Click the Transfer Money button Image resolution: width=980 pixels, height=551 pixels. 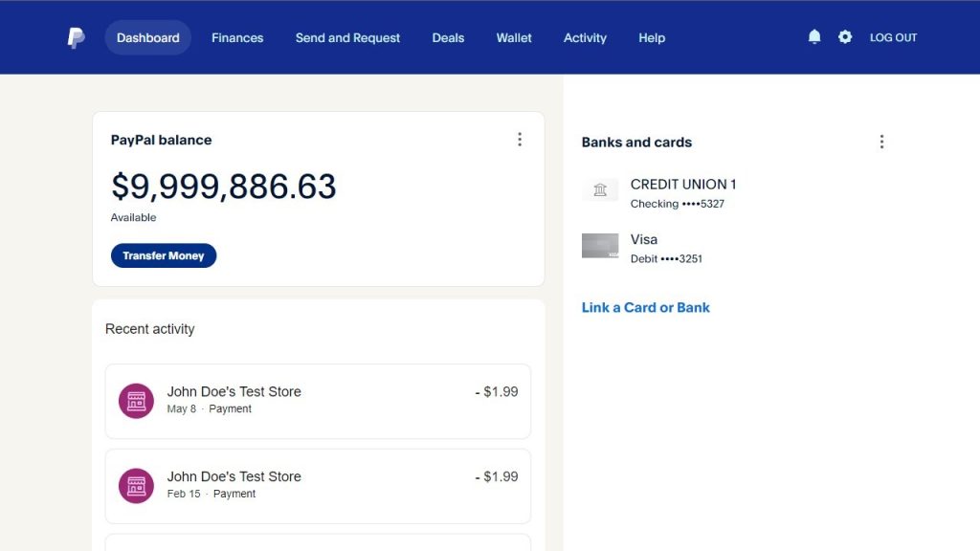coord(164,255)
